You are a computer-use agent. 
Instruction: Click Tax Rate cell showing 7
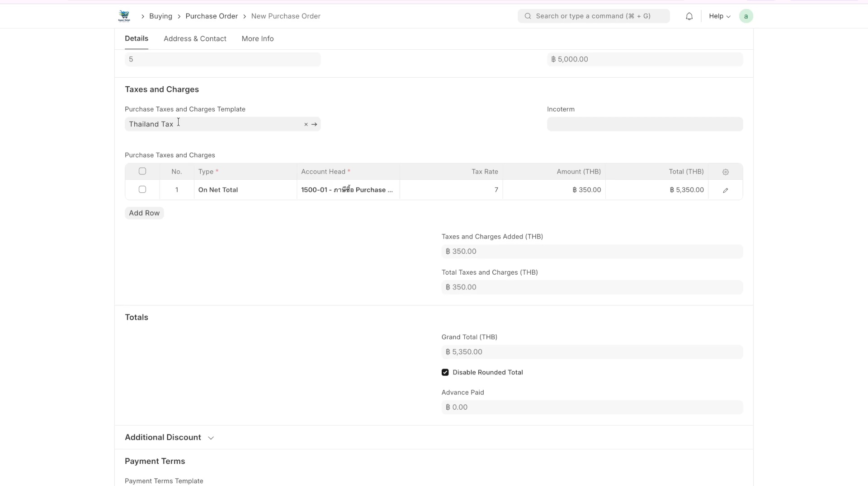[451, 190]
